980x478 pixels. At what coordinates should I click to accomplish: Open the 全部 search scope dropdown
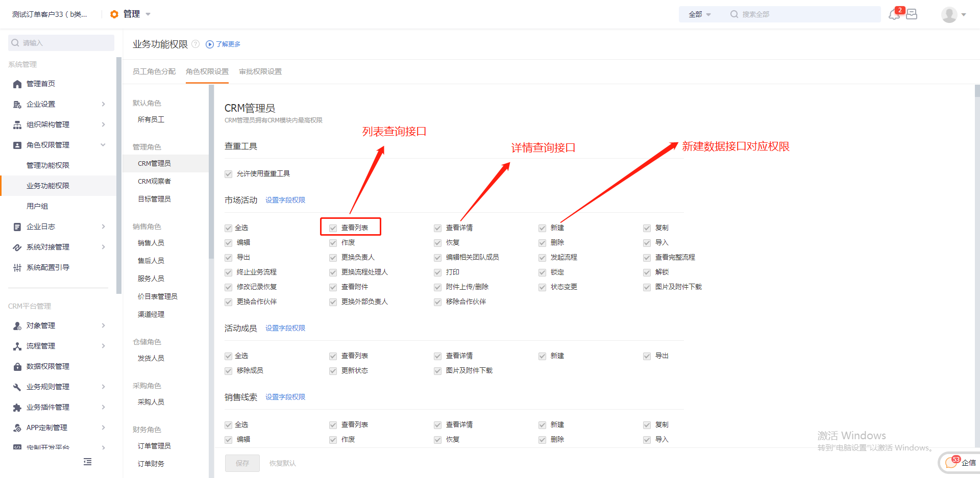point(699,14)
